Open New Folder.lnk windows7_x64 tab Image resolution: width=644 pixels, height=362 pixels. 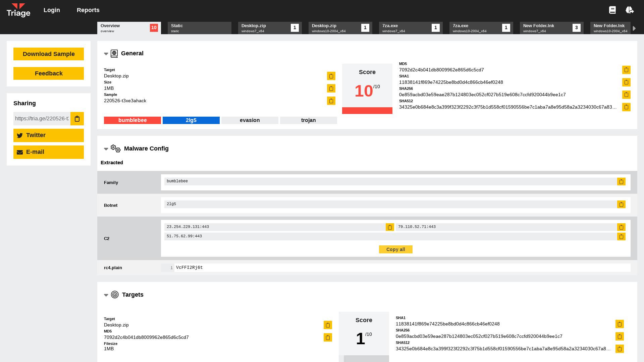click(552, 28)
